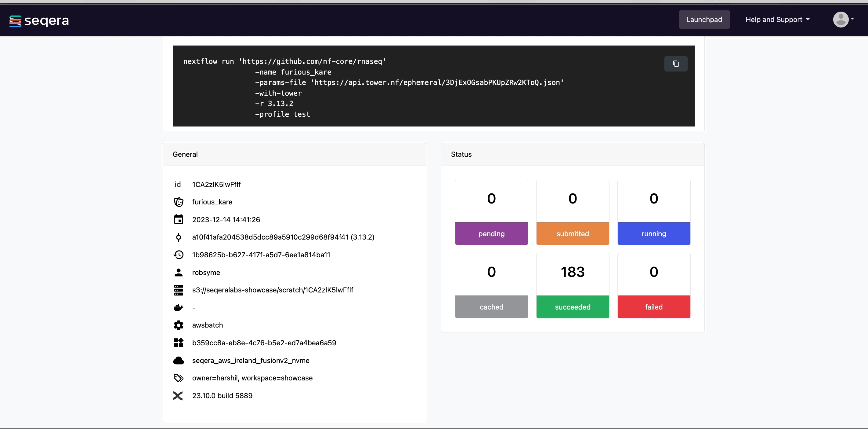The image size is (868, 429).
Task: Click the Seqera logo
Action: click(39, 21)
